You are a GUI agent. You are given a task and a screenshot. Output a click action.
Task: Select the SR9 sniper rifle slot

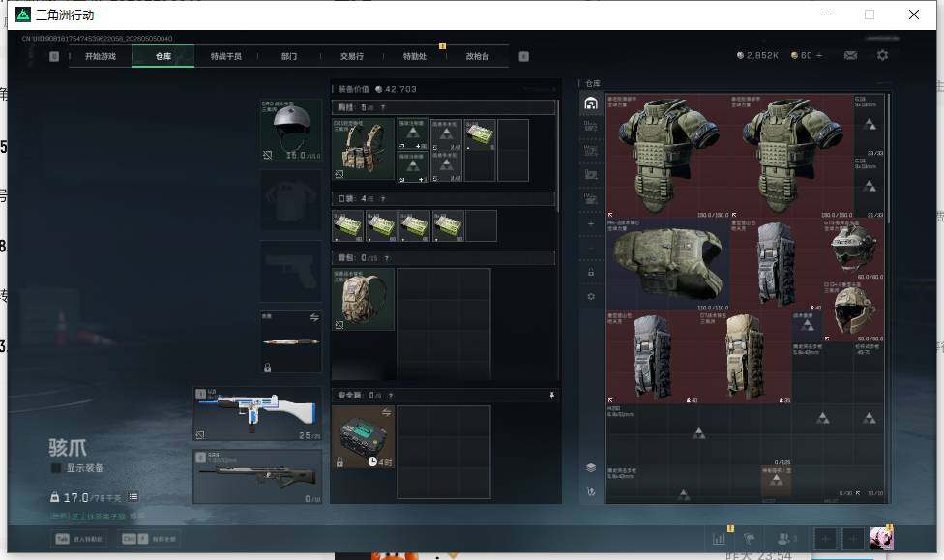[257, 476]
